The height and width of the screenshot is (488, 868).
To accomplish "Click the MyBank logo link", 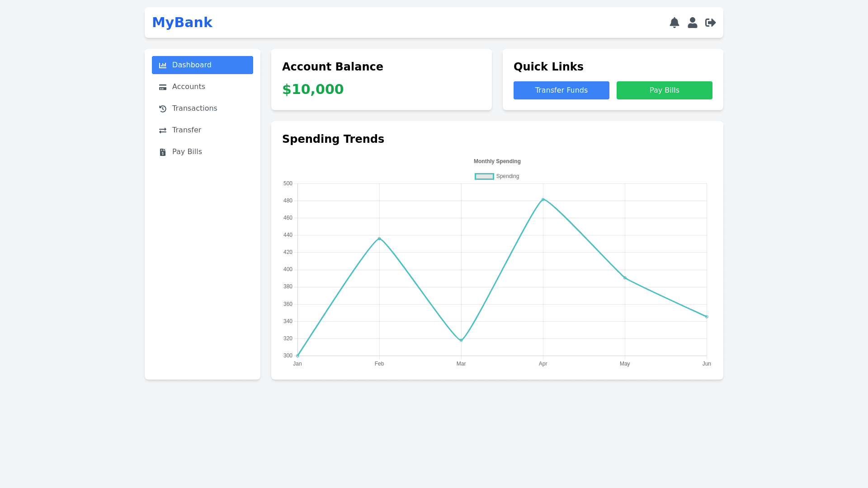I will 182,23.
